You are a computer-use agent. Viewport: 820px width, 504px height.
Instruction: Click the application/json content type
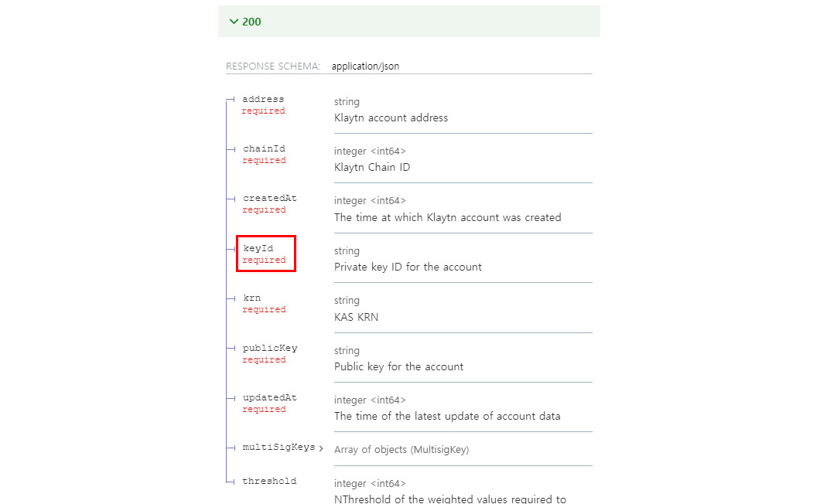click(x=365, y=66)
